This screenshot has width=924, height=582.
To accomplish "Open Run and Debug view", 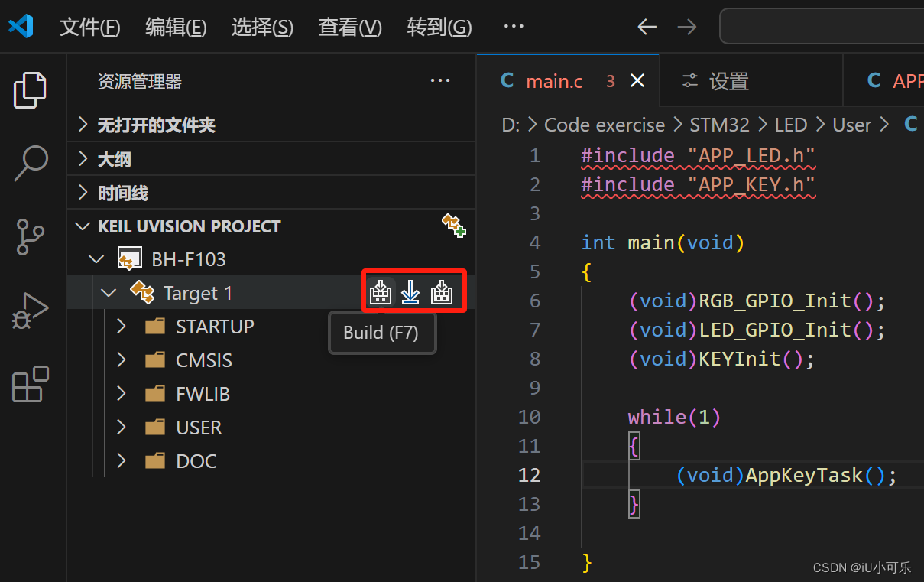I will [31, 311].
